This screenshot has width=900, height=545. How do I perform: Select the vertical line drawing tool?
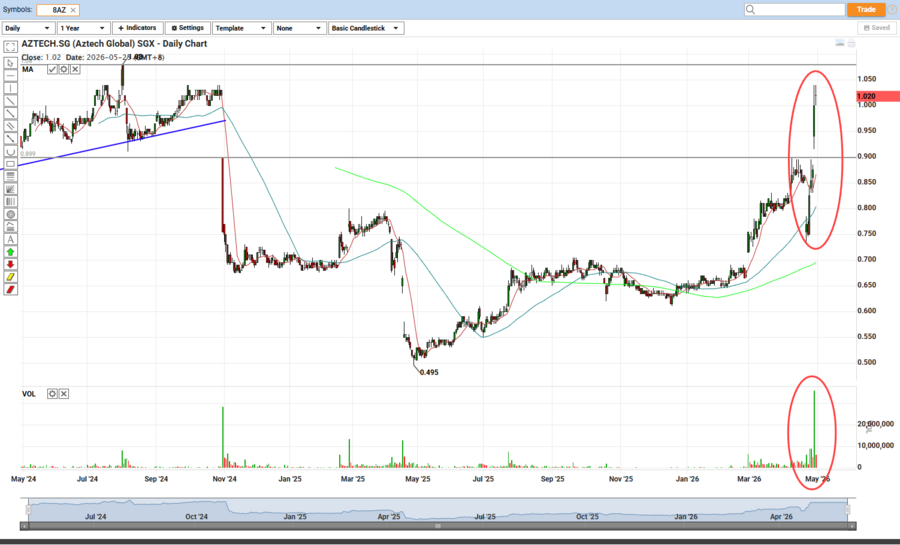point(10,88)
